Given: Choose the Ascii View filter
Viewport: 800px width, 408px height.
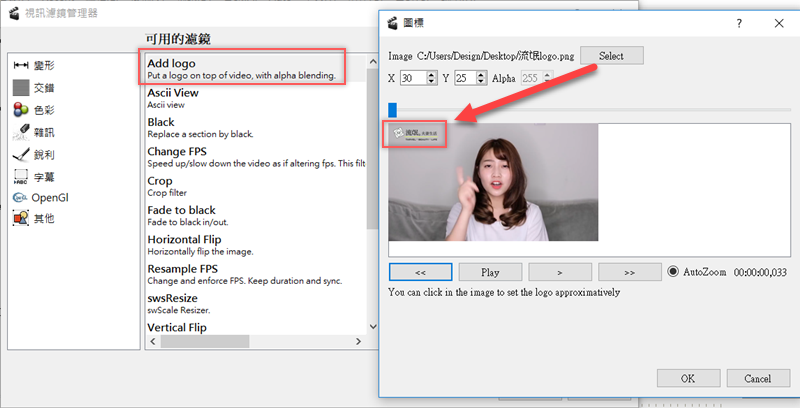Looking at the screenshot, I should point(256,98).
